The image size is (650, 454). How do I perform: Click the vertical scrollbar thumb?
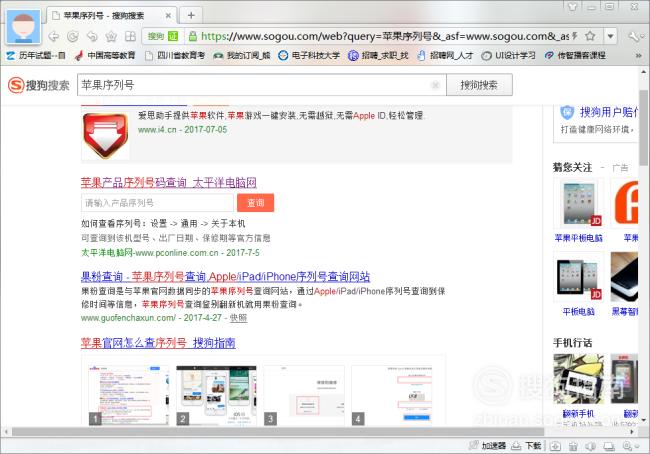pyautogui.click(x=644, y=127)
